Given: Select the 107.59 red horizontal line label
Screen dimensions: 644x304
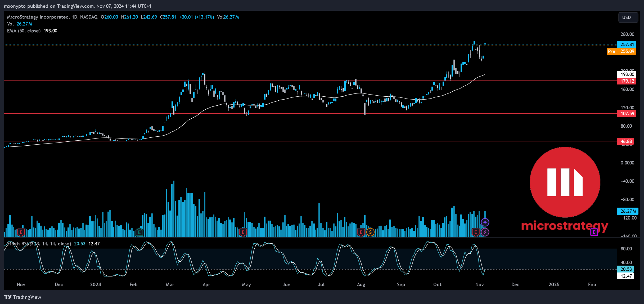Looking at the screenshot, I should [627, 114].
